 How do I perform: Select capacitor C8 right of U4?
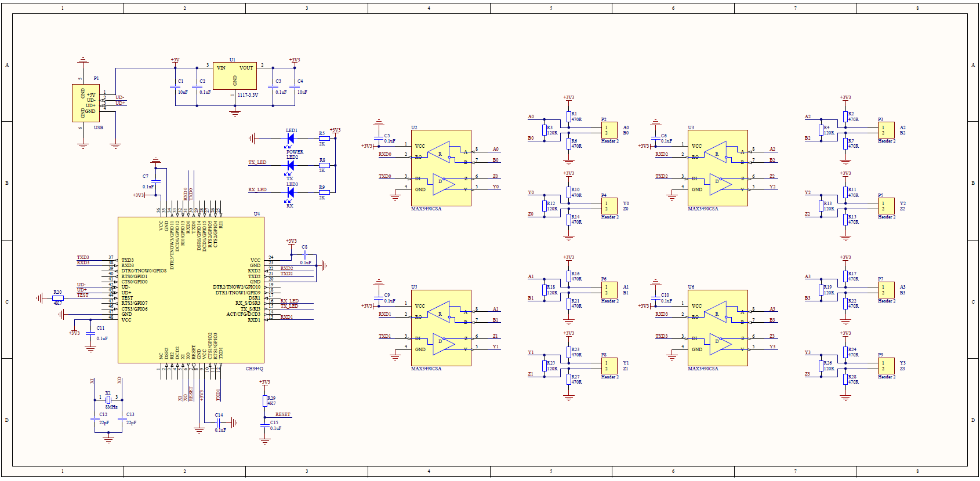coord(304,254)
